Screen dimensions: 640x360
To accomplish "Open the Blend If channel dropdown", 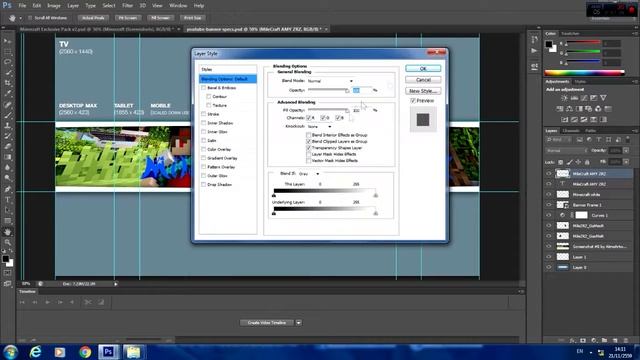I will click(309, 173).
